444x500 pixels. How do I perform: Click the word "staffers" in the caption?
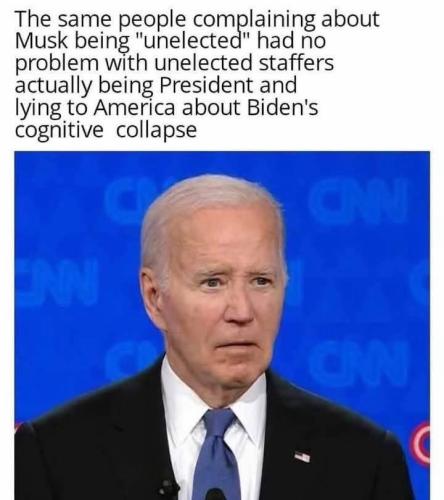(x=296, y=63)
